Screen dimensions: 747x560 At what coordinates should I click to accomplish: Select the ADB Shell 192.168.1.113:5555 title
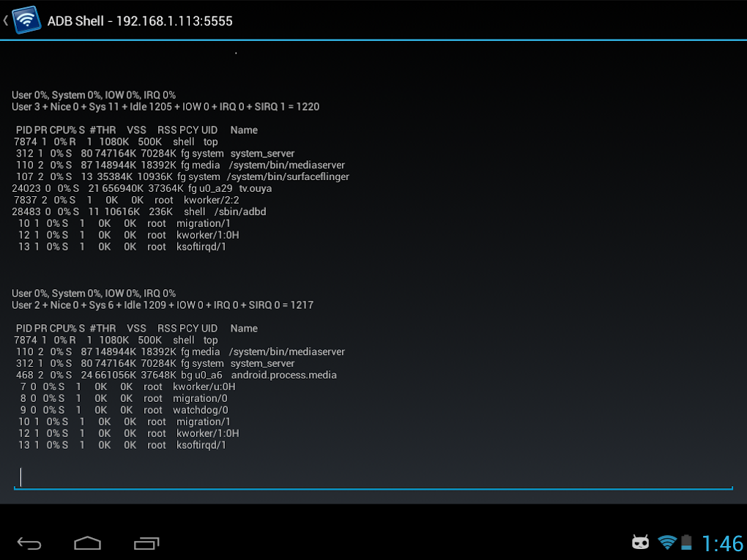(x=139, y=20)
